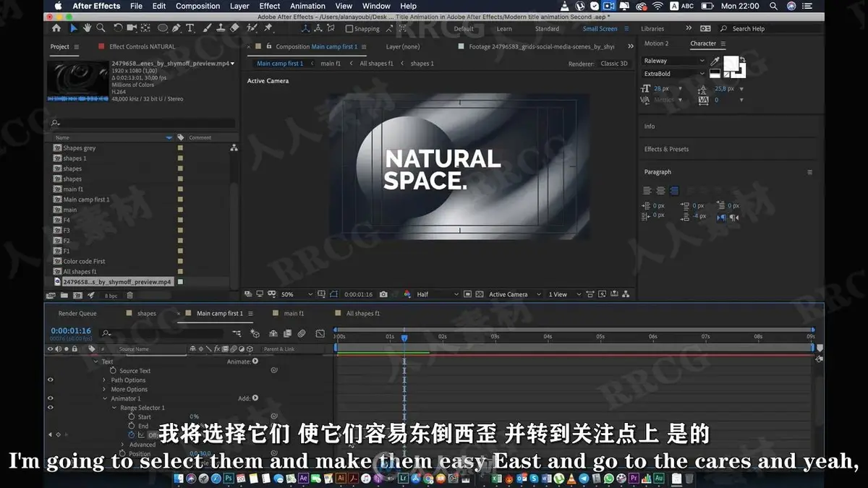Open the ExtraBold font style dropdown
Screen dimensions: 868x488
tap(673, 74)
